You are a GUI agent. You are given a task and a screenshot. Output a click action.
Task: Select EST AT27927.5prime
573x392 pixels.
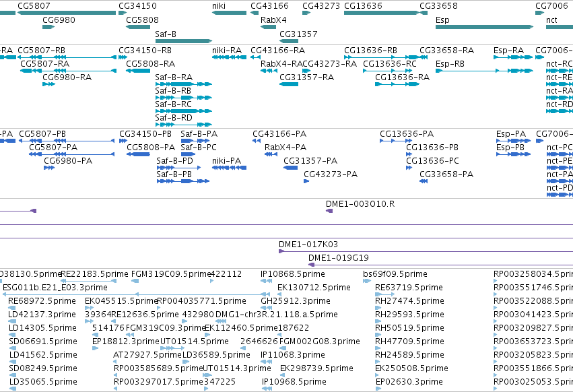[115, 361]
